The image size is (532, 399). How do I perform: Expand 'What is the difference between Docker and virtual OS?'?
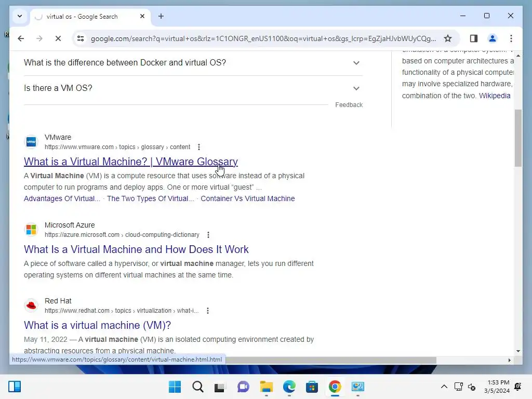pos(193,63)
